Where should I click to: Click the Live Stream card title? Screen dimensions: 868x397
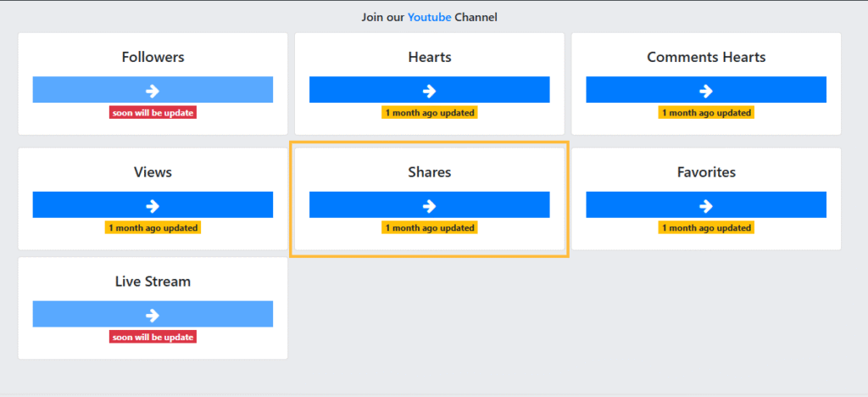(x=153, y=282)
